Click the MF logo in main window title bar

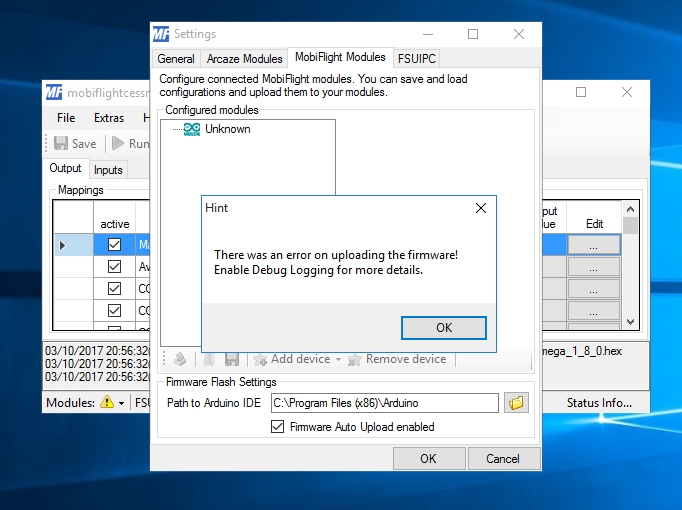click(54, 92)
